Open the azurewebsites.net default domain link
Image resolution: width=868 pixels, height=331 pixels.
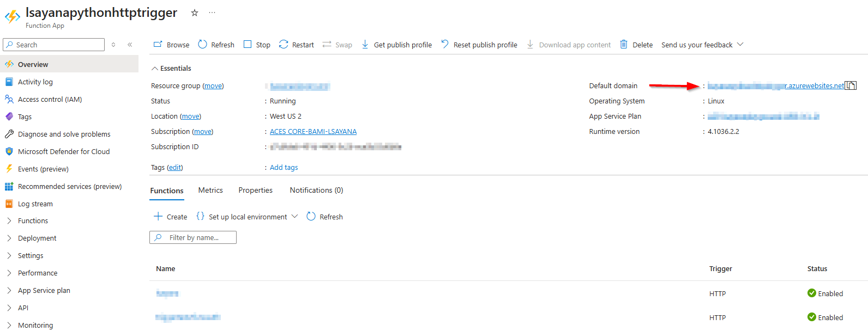775,85
